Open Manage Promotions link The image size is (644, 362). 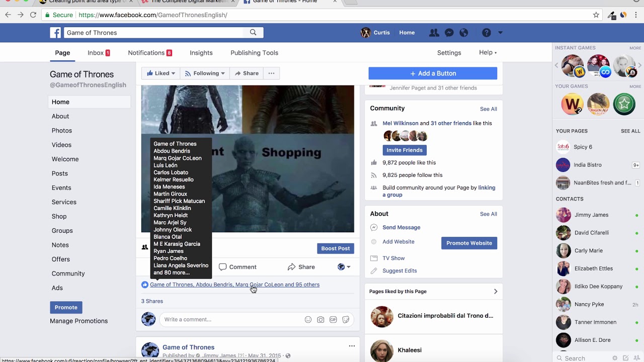(x=78, y=321)
